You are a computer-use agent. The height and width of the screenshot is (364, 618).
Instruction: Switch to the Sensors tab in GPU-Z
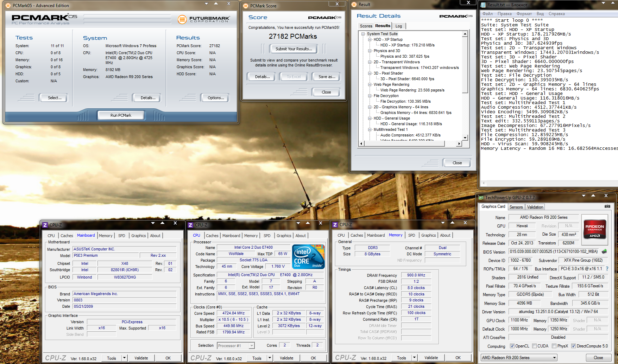516,207
